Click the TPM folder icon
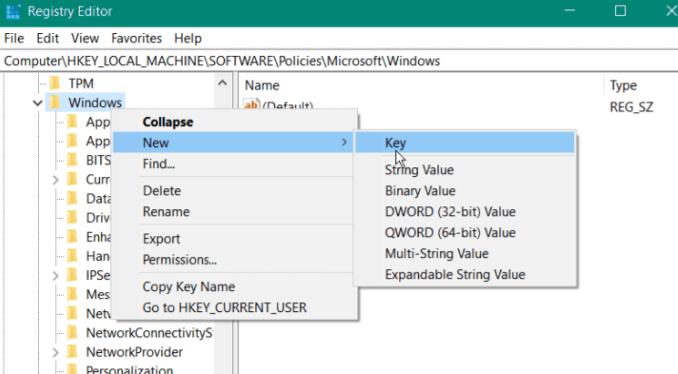Image resolution: width=678 pixels, height=374 pixels. tap(55, 83)
